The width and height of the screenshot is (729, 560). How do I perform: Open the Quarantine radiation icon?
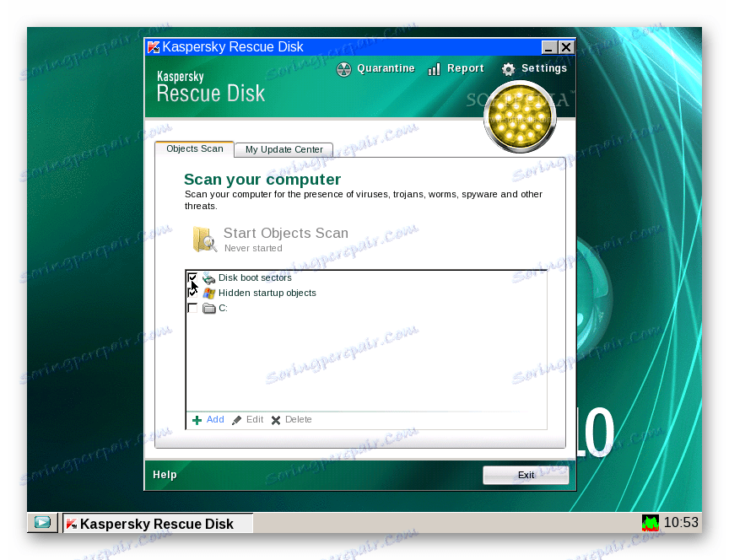click(343, 69)
